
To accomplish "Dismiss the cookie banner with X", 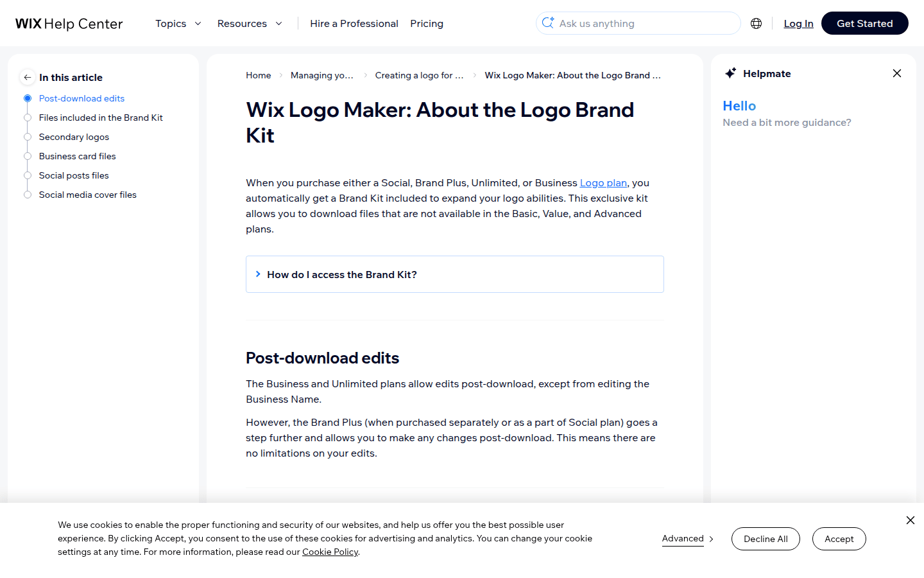I will click(x=911, y=520).
